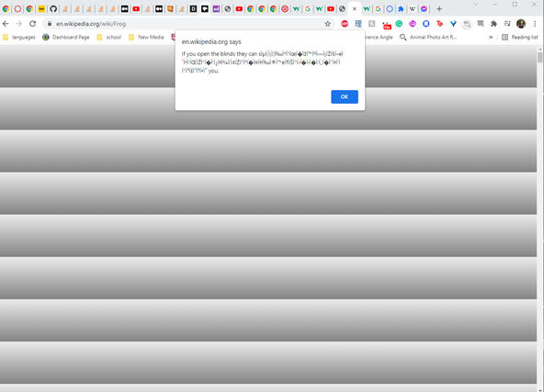The image size is (544, 392).
Task: Expand the New Media bookmark folder
Action: click(x=146, y=37)
